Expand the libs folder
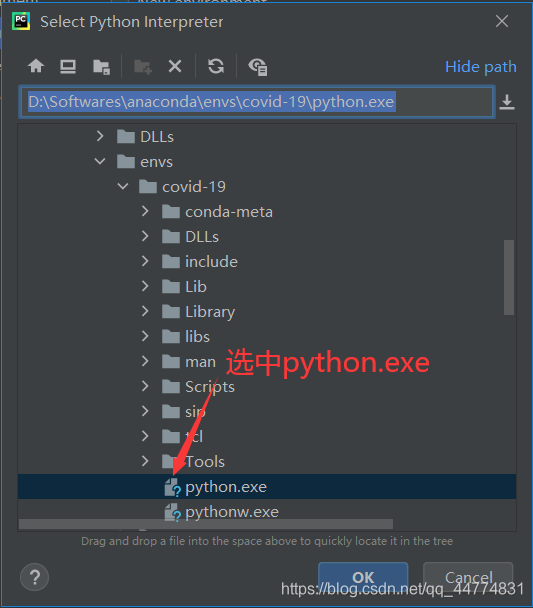The width and height of the screenshot is (533, 608). coord(145,336)
